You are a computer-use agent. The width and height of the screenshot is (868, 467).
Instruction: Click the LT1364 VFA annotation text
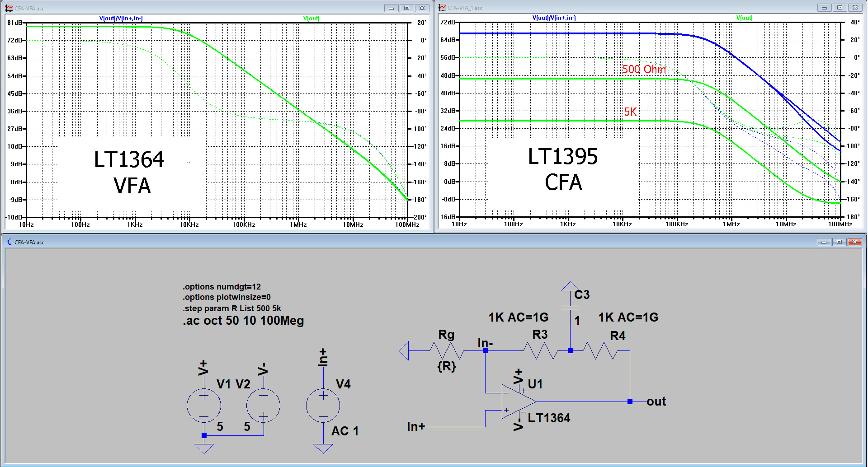129,173
